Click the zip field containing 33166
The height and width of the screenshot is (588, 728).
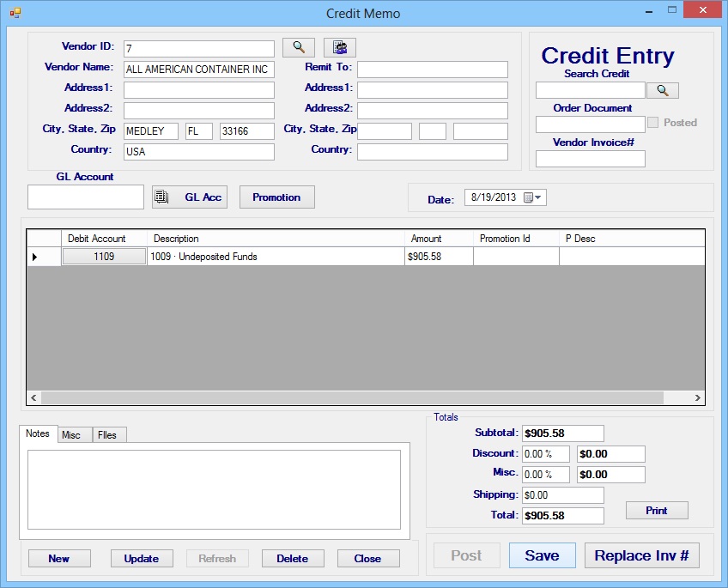click(x=247, y=131)
